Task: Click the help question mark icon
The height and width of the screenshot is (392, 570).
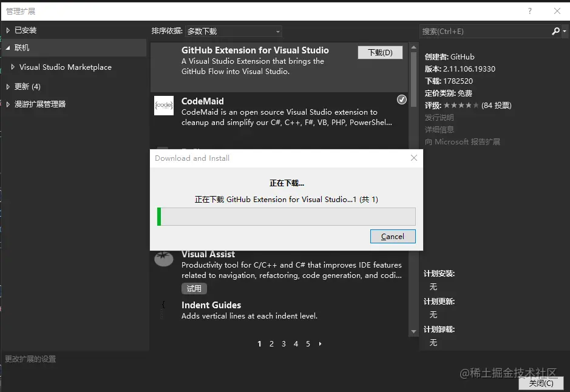Action: pos(530,12)
